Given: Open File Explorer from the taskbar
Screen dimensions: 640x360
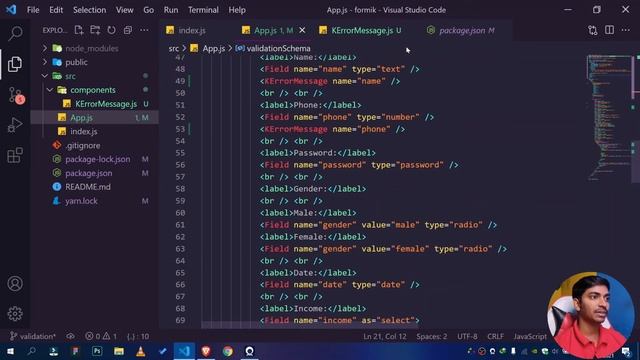Looking at the screenshot, I should tap(119, 351).
